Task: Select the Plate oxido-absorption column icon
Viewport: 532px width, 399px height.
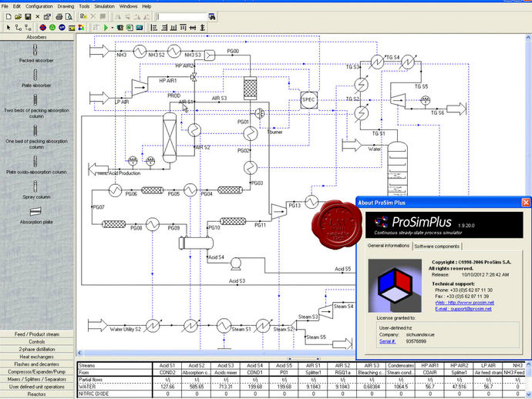Action: click(35, 162)
